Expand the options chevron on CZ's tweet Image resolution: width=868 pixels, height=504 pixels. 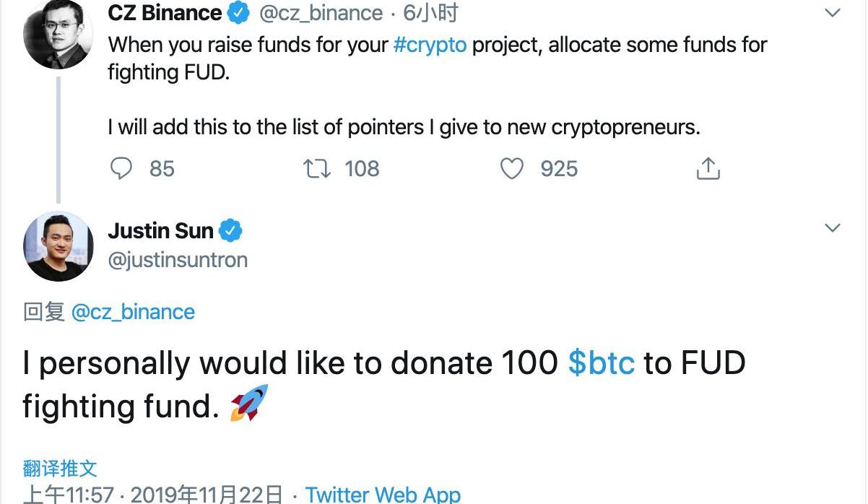point(832,13)
